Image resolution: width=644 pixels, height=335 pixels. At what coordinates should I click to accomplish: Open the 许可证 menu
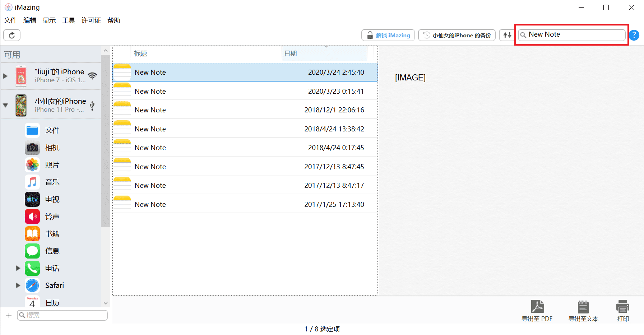pos(91,20)
